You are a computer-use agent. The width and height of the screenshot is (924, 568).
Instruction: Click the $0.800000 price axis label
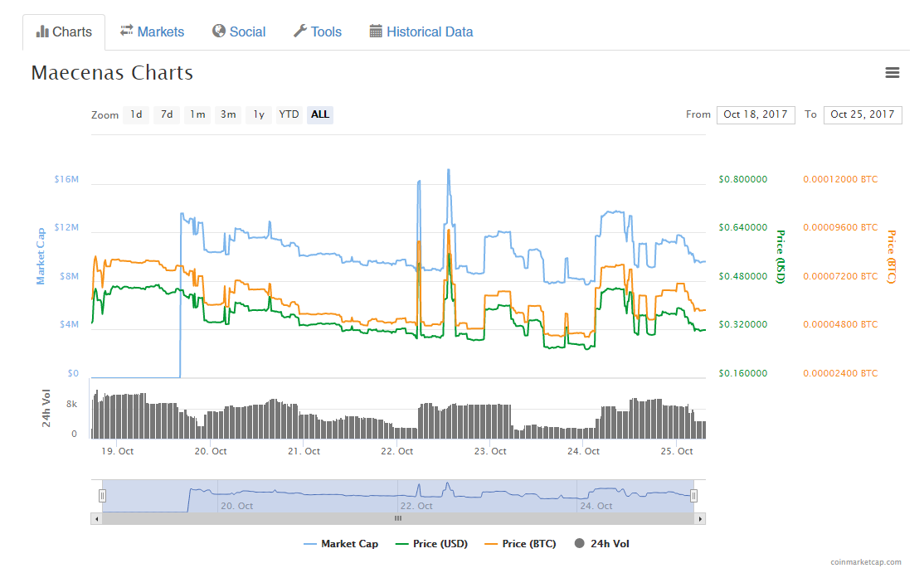click(742, 179)
